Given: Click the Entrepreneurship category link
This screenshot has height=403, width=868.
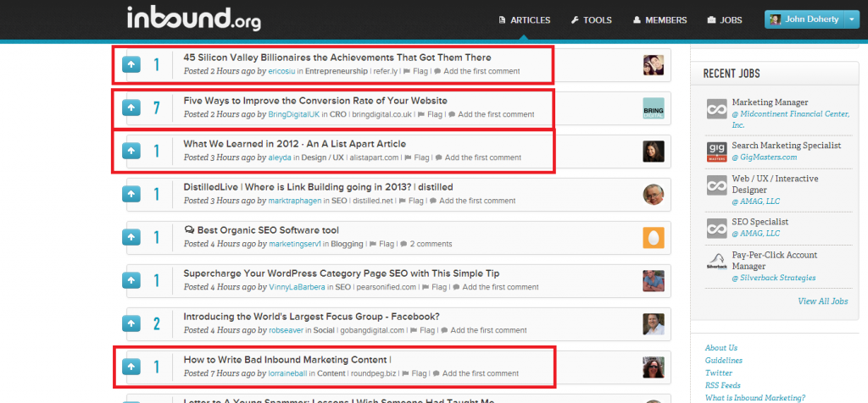Looking at the screenshot, I should tap(337, 71).
